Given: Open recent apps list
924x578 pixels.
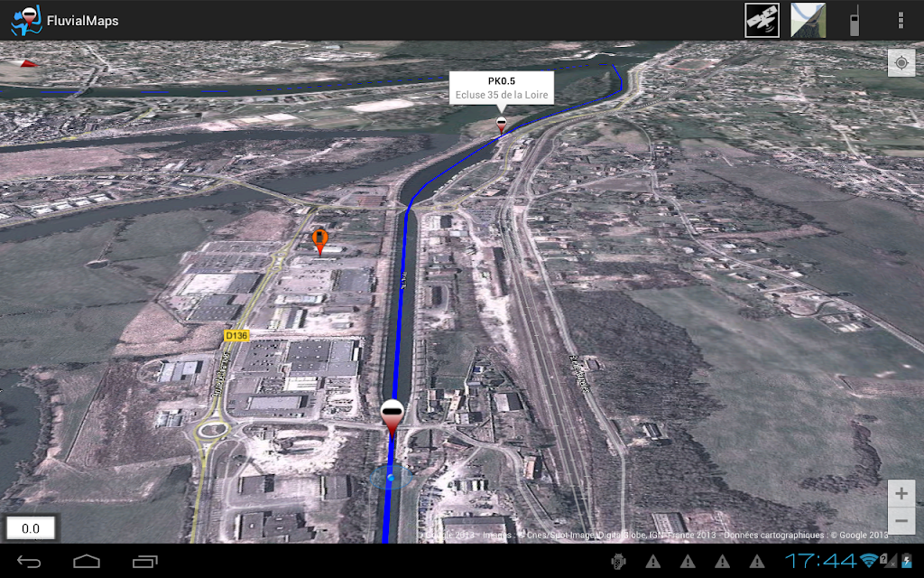Looking at the screenshot, I should click(145, 562).
